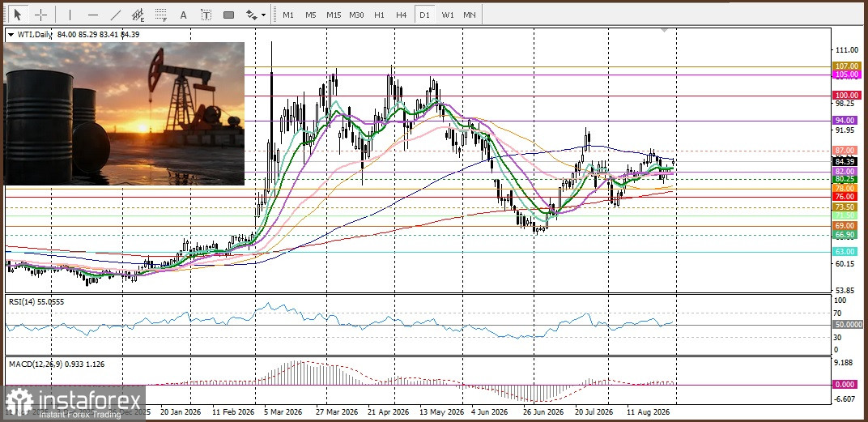Pick the horizontal line drawing tool
The height and width of the screenshot is (422, 868).
point(93,15)
